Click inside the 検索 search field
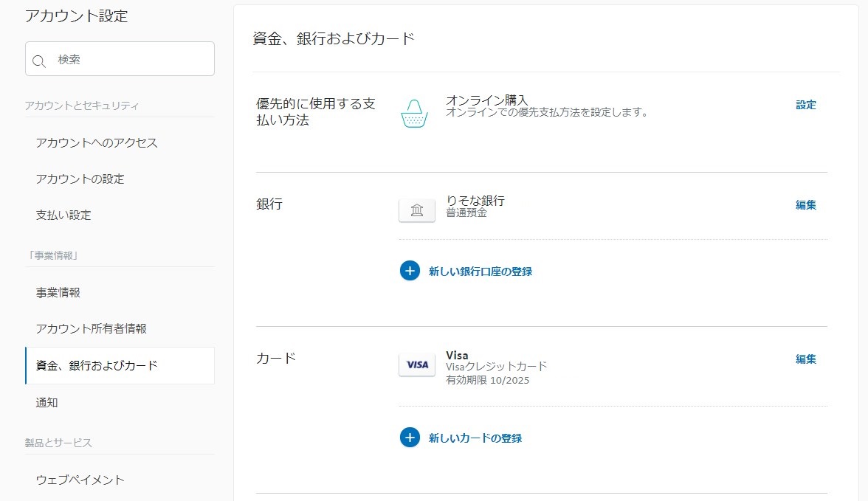 (118, 59)
